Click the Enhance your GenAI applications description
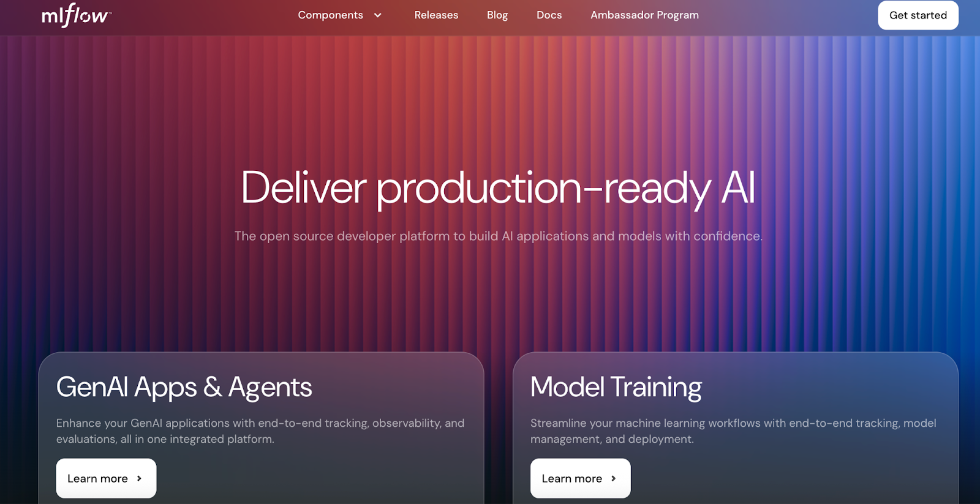Viewport: 980px width, 504px height. (260, 431)
